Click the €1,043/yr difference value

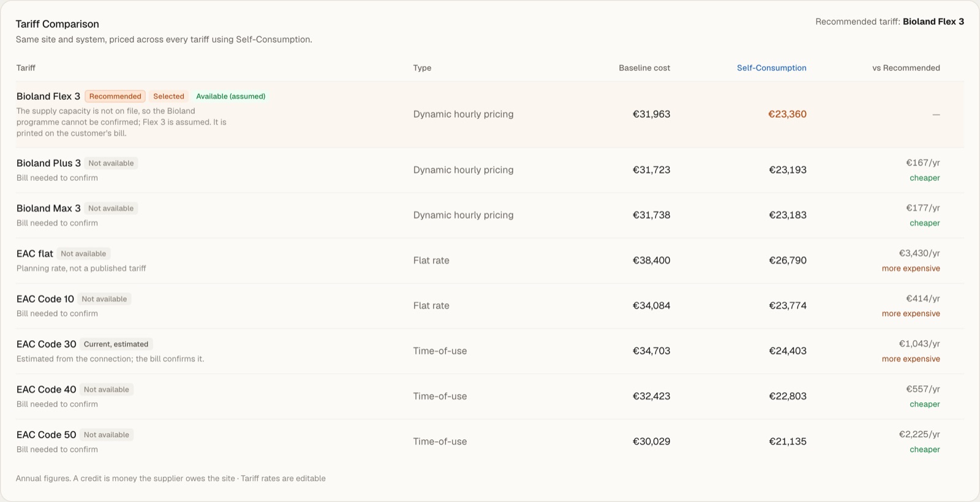(x=919, y=344)
